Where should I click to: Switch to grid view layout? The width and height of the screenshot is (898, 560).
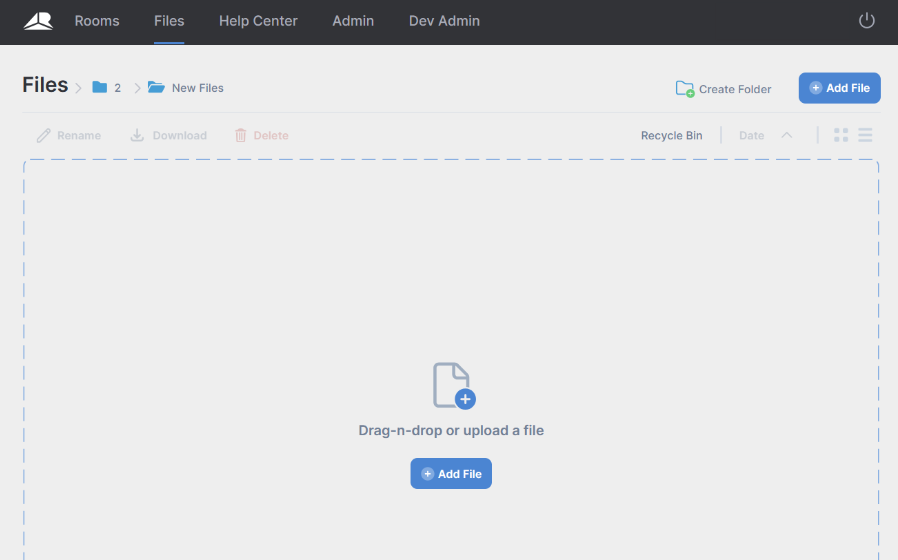pos(841,135)
